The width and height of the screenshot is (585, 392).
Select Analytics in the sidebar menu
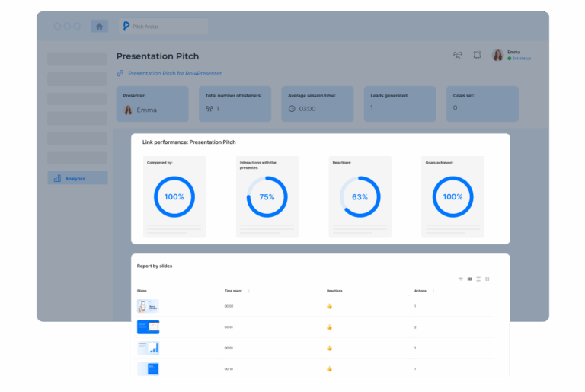(77, 178)
